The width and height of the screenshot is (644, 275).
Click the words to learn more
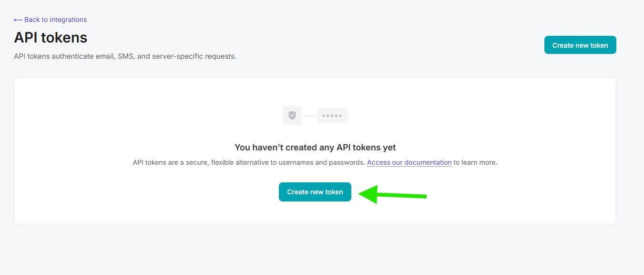(475, 162)
